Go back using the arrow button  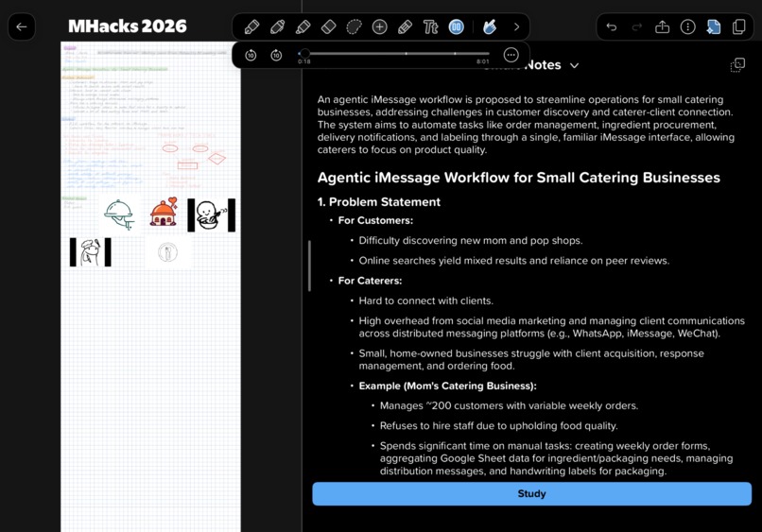click(x=22, y=26)
